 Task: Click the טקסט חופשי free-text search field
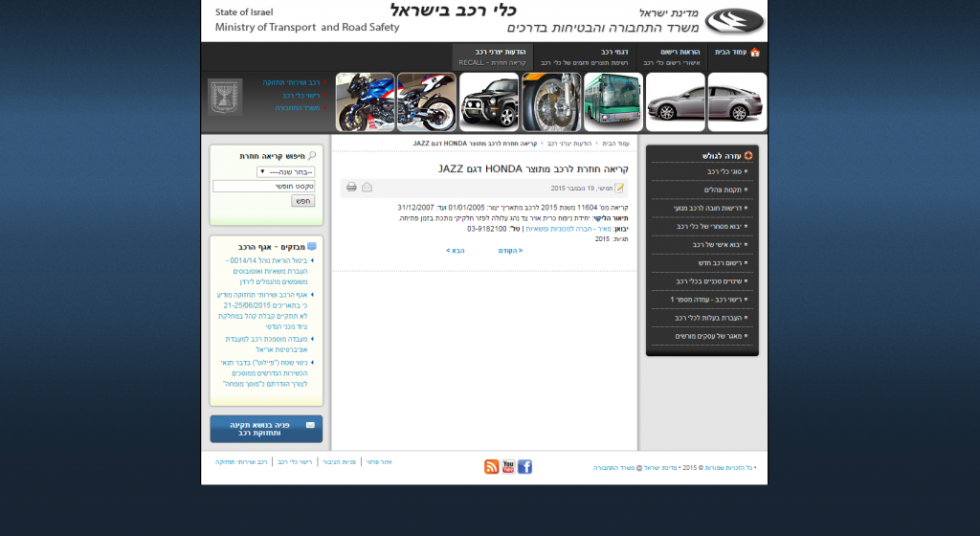(x=264, y=186)
